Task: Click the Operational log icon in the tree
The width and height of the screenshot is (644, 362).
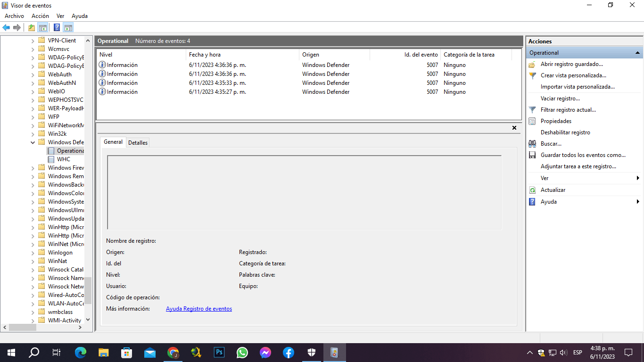Action: click(x=51, y=151)
